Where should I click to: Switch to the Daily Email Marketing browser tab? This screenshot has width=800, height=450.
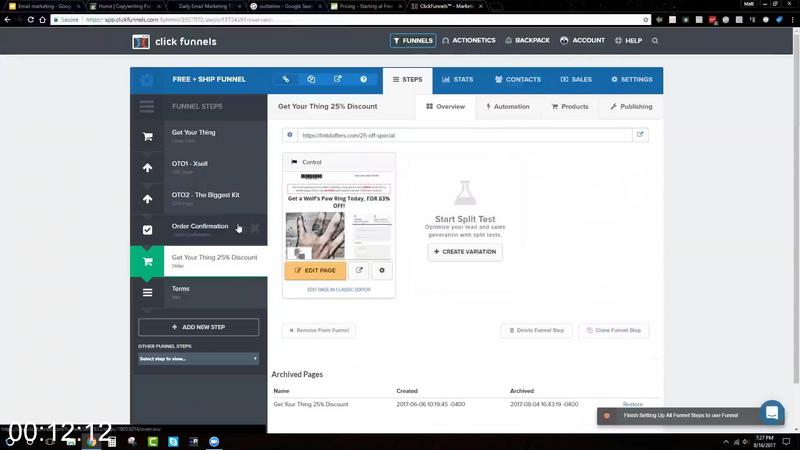click(x=203, y=6)
